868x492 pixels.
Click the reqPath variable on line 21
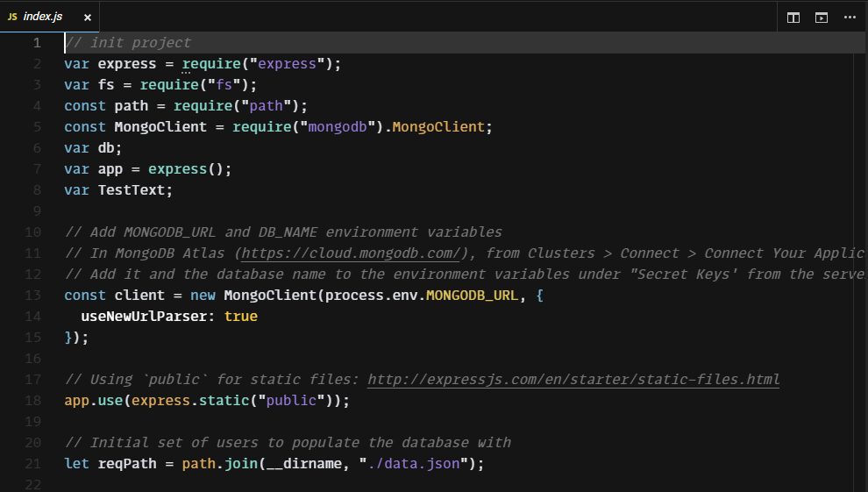(127, 463)
